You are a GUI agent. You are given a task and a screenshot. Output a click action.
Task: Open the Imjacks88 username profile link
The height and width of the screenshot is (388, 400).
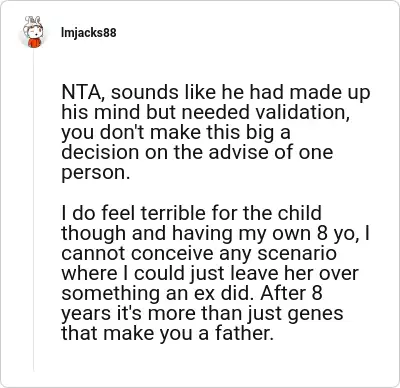coord(89,33)
